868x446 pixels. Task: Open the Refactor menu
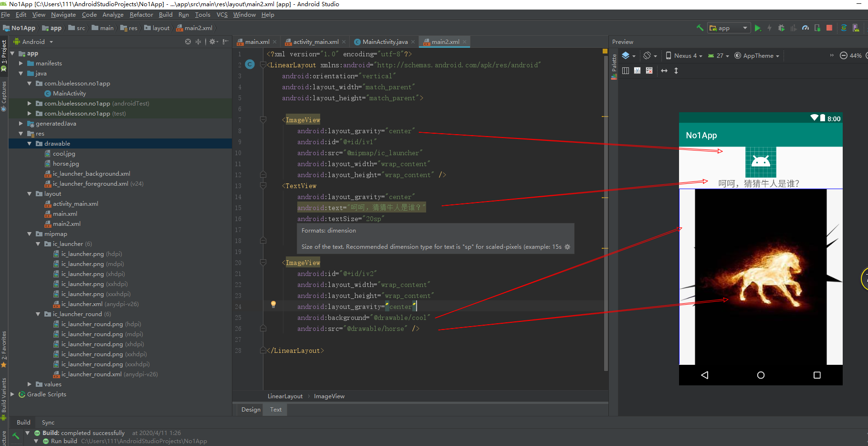coord(141,15)
